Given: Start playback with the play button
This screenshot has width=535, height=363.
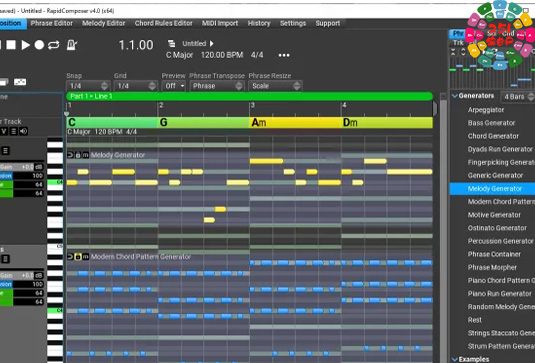Looking at the screenshot, I should click(26, 45).
